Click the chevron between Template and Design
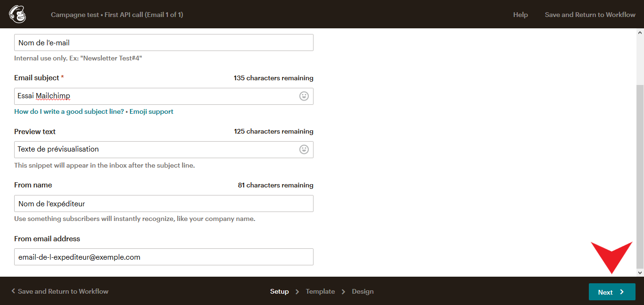 click(x=344, y=291)
